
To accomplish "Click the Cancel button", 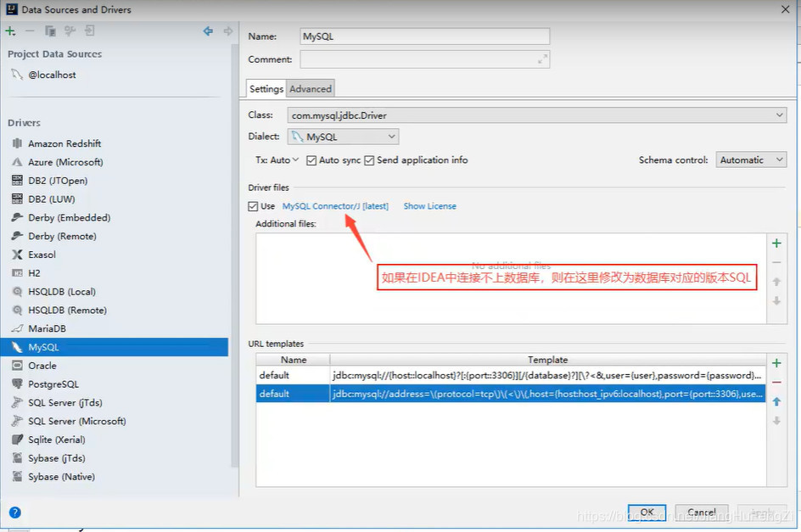I will 702,512.
